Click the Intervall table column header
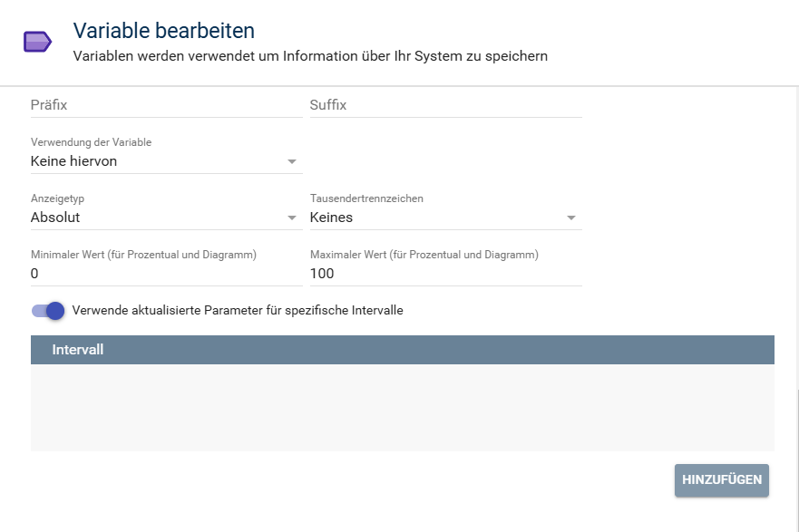799x532 pixels. coord(78,350)
